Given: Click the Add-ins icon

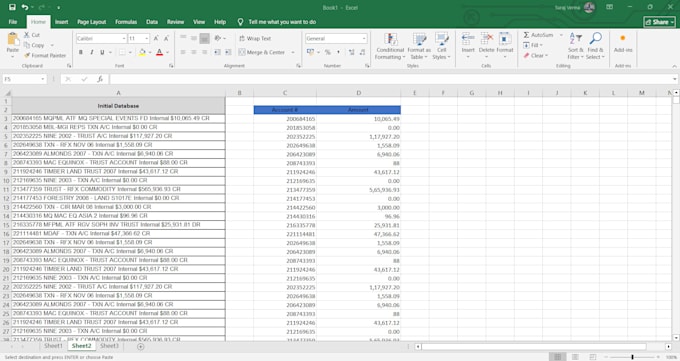Looking at the screenshot, I should [x=623, y=39].
